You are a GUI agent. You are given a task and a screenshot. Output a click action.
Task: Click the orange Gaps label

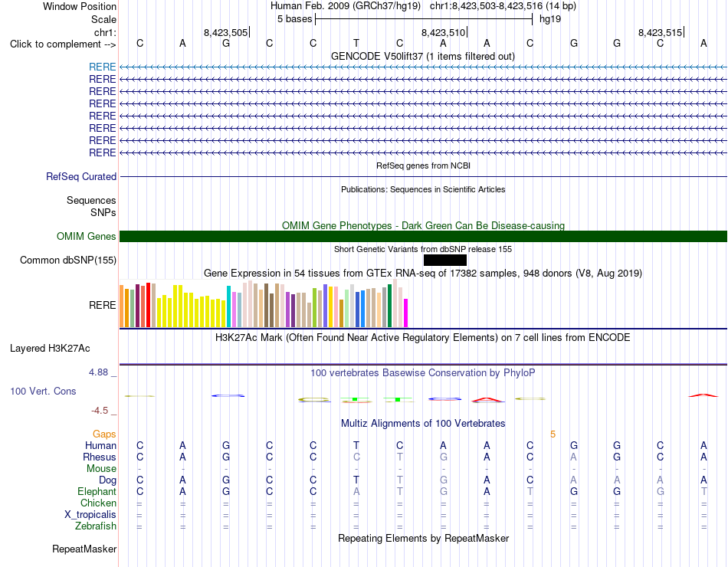[104, 434]
